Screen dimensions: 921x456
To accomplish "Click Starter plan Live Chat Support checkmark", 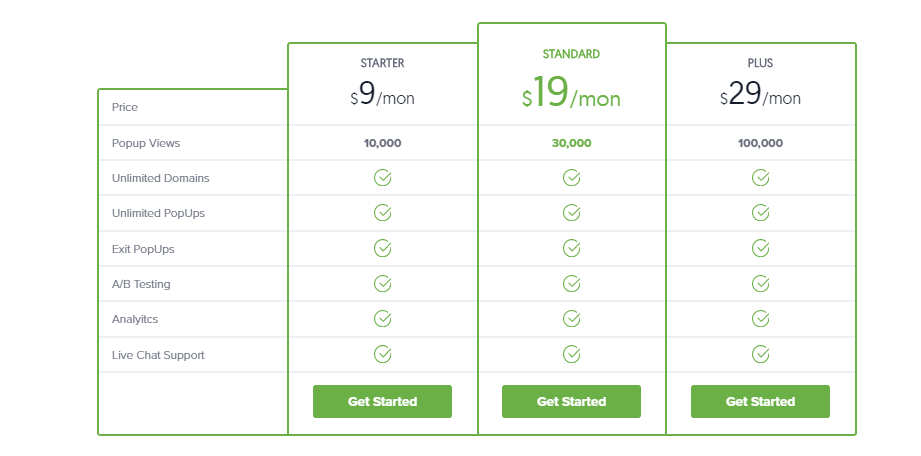I will click(382, 354).
